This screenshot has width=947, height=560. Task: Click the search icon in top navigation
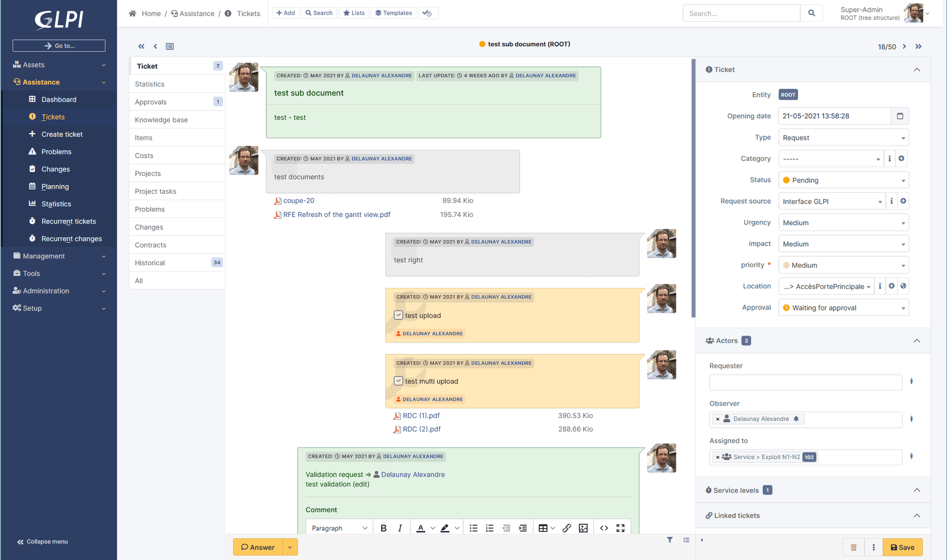(x=812, y=13)
